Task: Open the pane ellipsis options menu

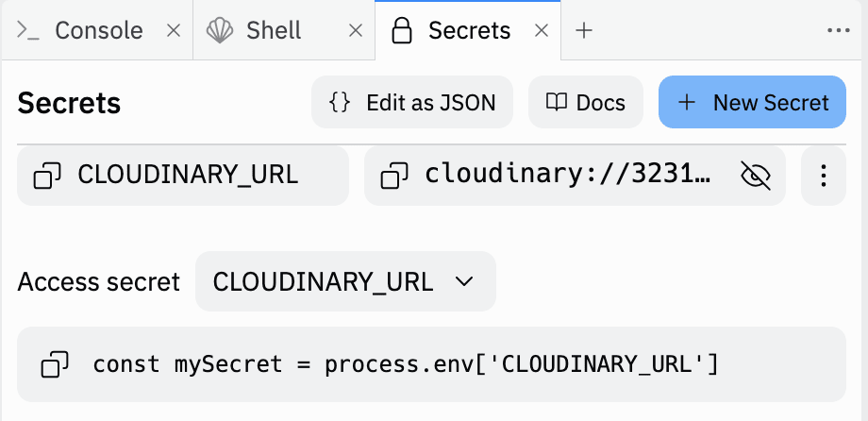Action: [838, 30]
